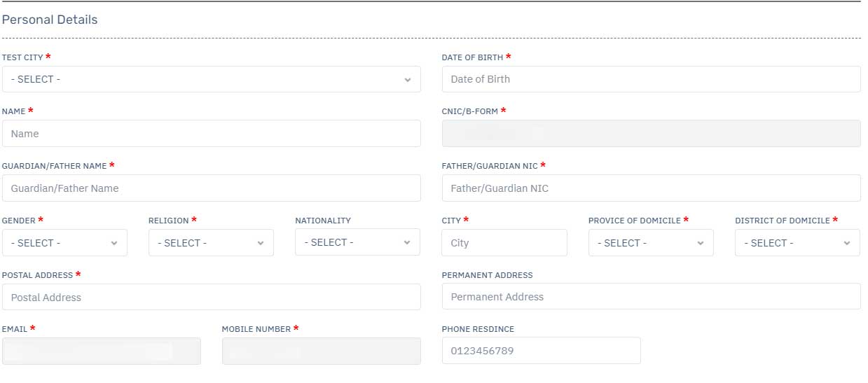The image size is (868, 383).
Task: Click the Province of Domicile chevron
Action: point(701,244)
